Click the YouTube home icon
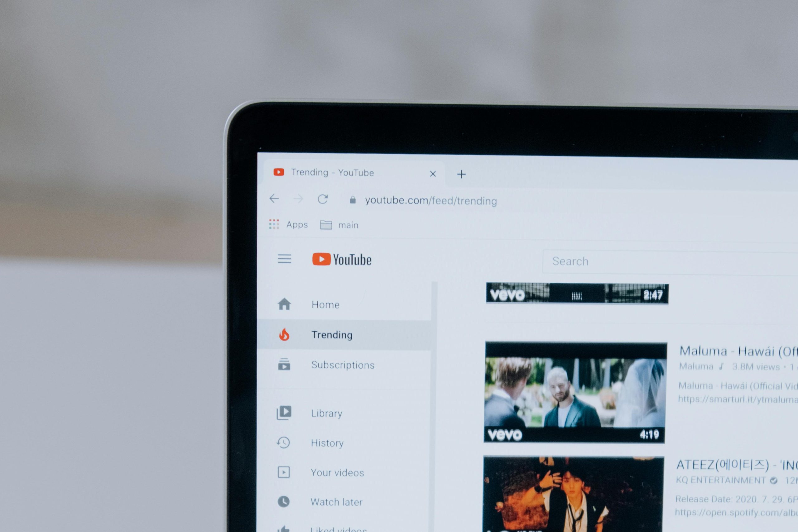 (x=286, y=304)
